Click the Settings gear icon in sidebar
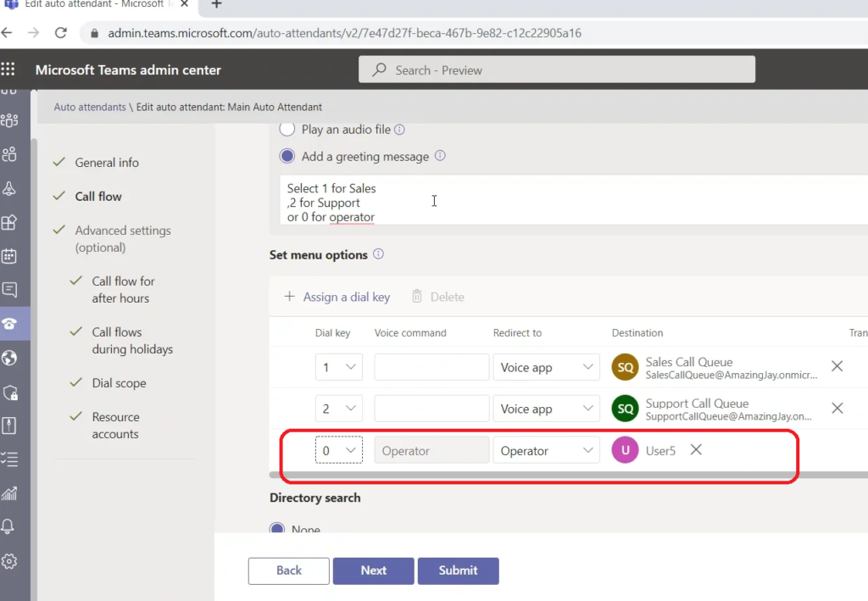This screenshot has width=868, height=601. (10, 561)
